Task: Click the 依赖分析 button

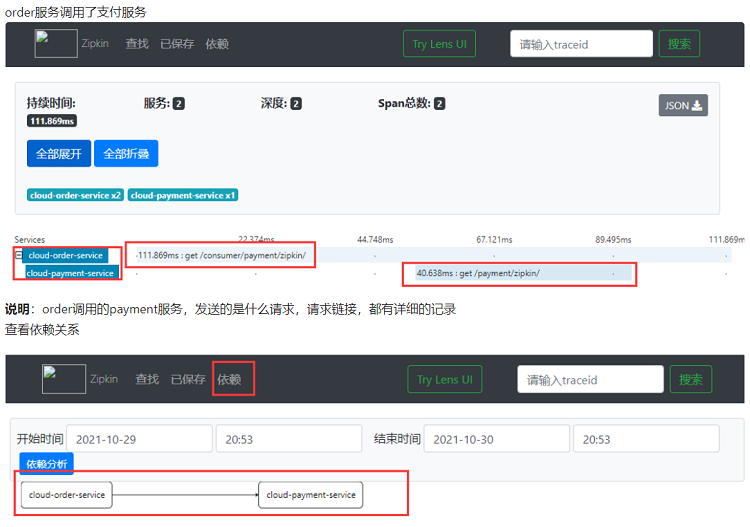Action: (46, 463)
